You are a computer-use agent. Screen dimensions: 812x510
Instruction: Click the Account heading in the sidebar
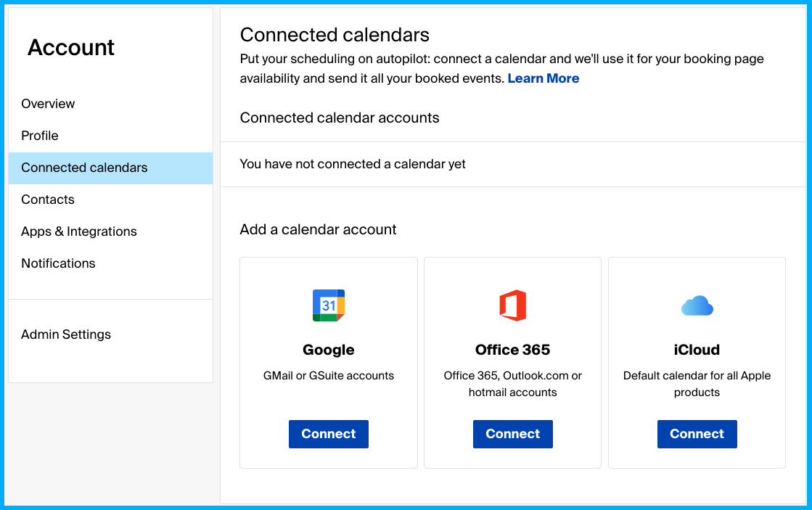tap(71, 48)
